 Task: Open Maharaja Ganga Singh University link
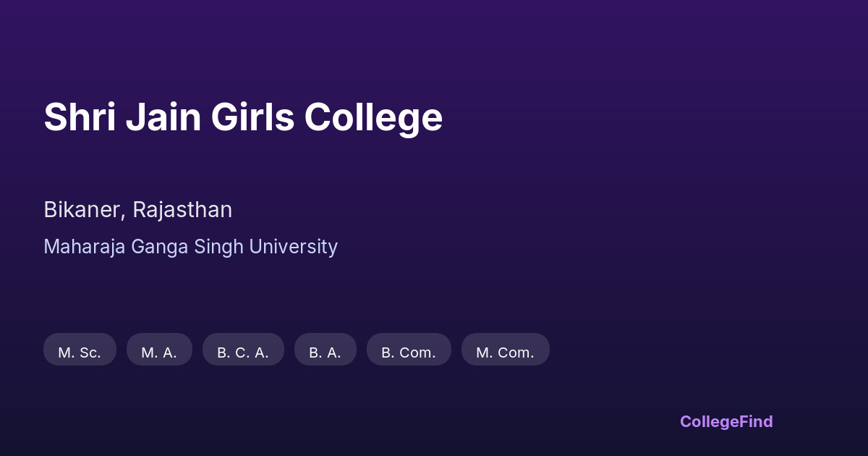coord(190,247)
